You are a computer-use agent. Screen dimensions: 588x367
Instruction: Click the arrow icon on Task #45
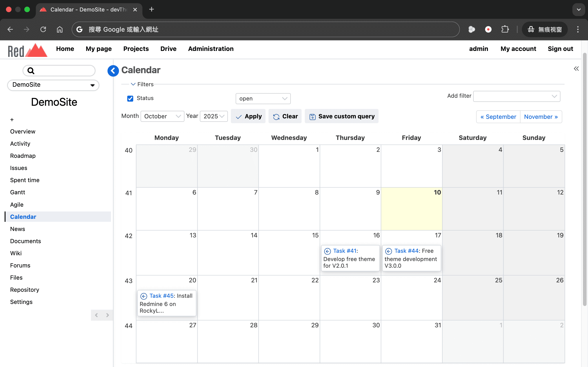[144, 296]
